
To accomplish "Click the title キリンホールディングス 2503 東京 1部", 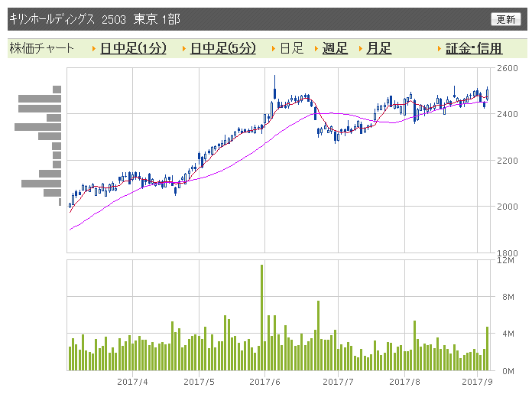I will point(95,19).
